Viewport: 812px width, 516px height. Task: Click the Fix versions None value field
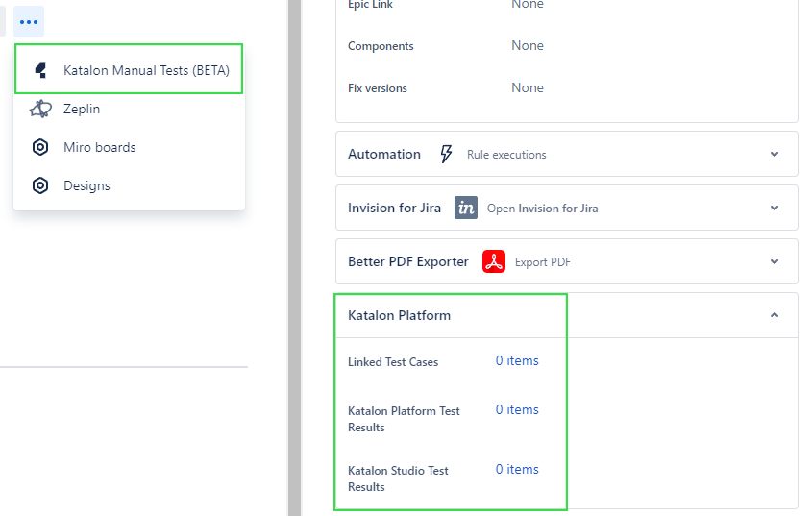528,87
